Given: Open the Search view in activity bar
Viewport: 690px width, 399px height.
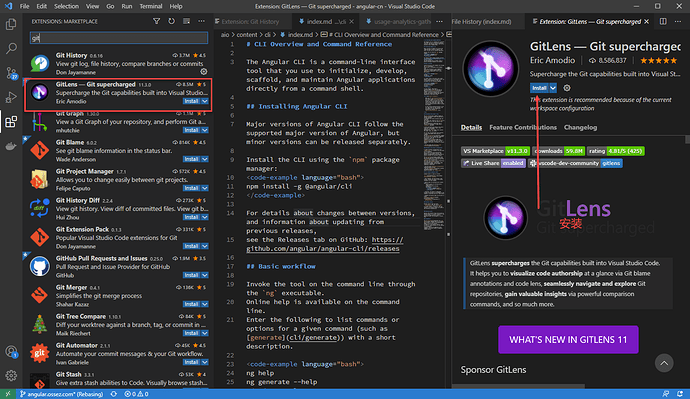Looking at the screenshot, I should [x=11, y=48].
